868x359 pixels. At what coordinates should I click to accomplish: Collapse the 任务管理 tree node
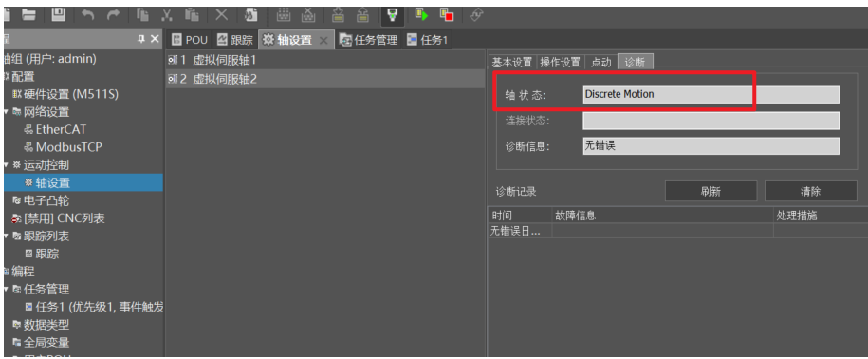6,289
